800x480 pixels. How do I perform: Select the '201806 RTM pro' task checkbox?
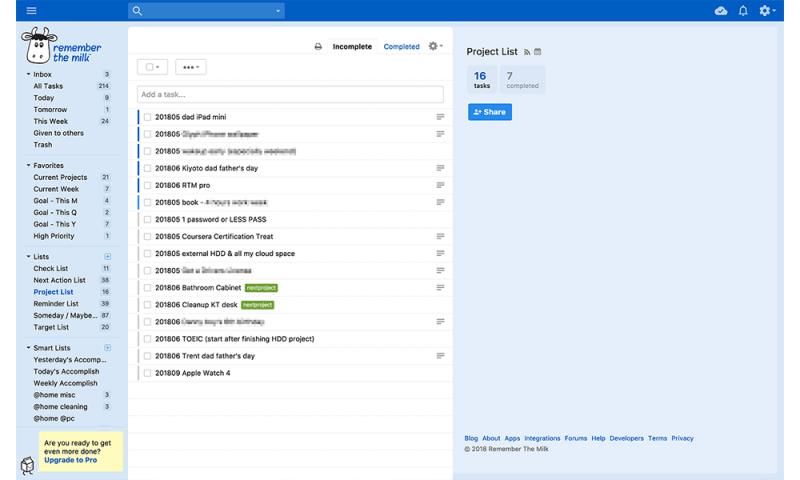(x=148, y=185)
